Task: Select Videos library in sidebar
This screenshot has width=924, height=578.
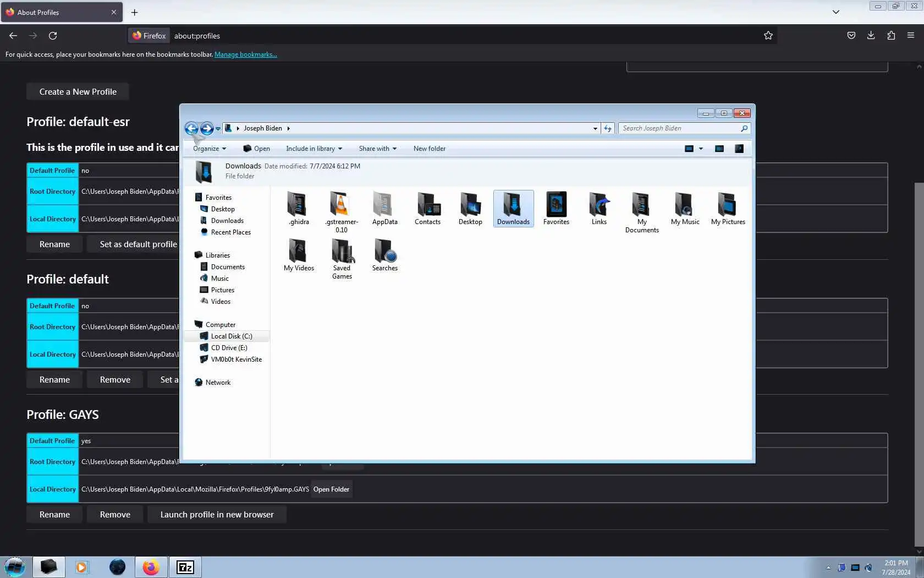Action: (x=220, y=302)
